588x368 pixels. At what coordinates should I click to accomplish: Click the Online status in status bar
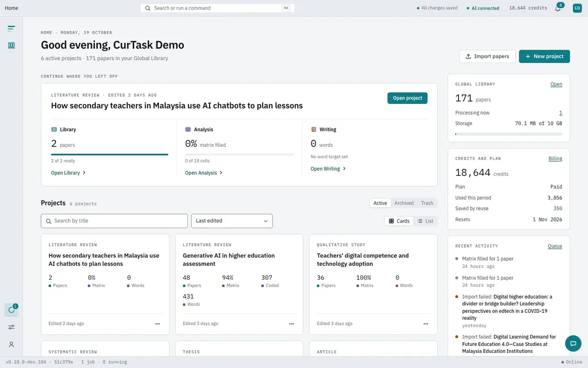tap(572, 362)
